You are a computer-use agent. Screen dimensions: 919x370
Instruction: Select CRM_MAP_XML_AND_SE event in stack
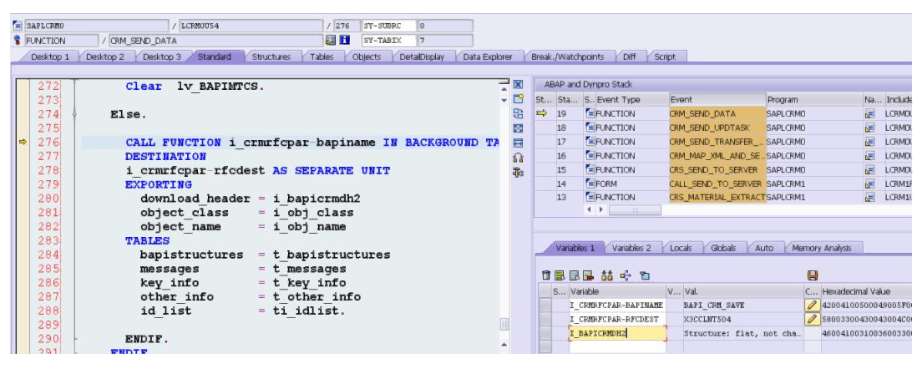point(717,155)
